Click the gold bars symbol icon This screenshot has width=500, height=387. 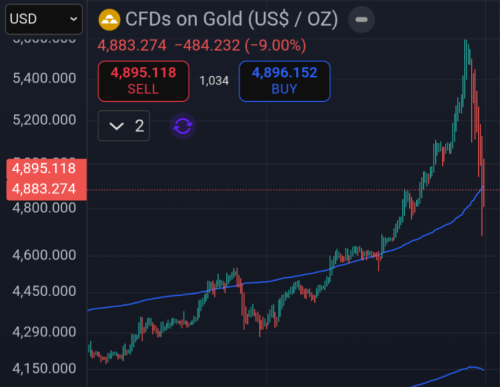(109, 20)
